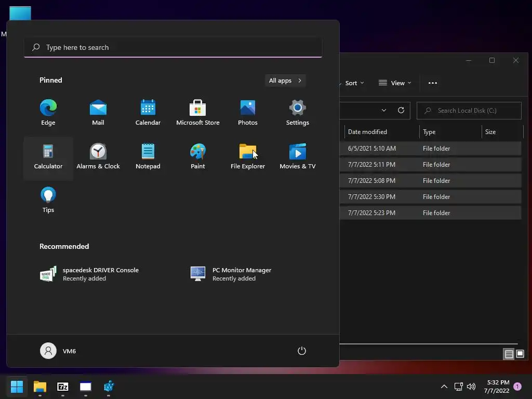Open Microsoft Store

pyautogui.click(x=198, y=113)
